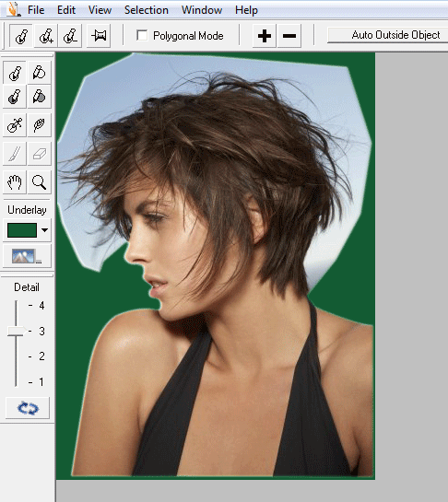Select the marker-minus subtract tool
The height and width of the screenshot is (502, 448).
coord(70,36)
